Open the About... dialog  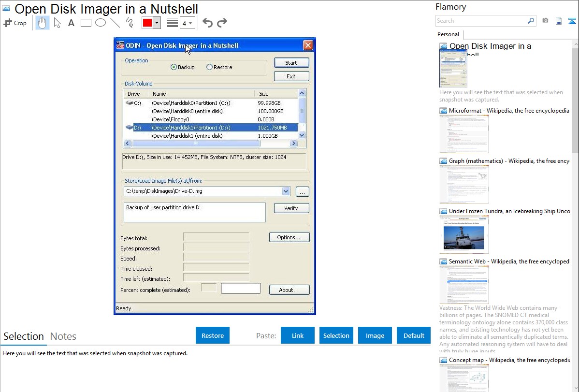pyautogui.click(x=289, y=290)
